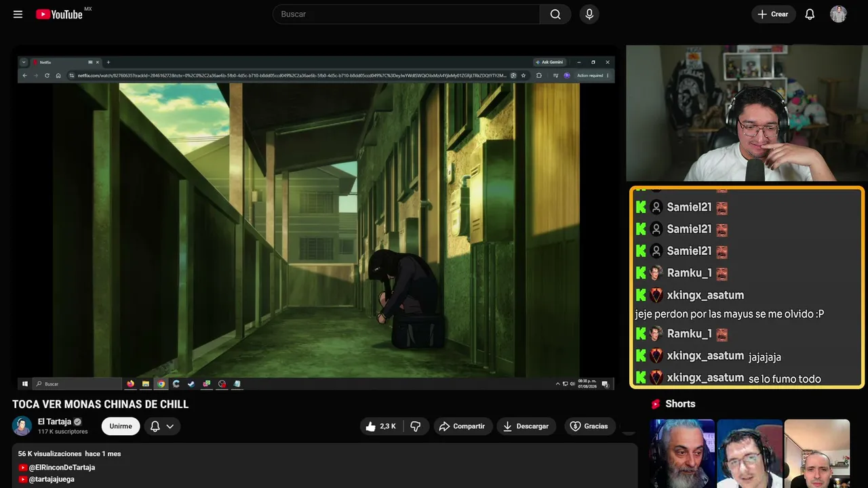
Task: Go to the YouTube home logo
Action: coord(59,14)
